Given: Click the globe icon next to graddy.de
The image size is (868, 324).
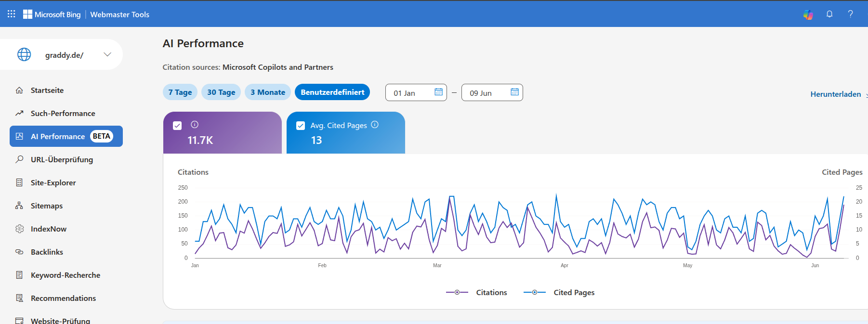Looking at the screenshot, I should pos(24,54).
